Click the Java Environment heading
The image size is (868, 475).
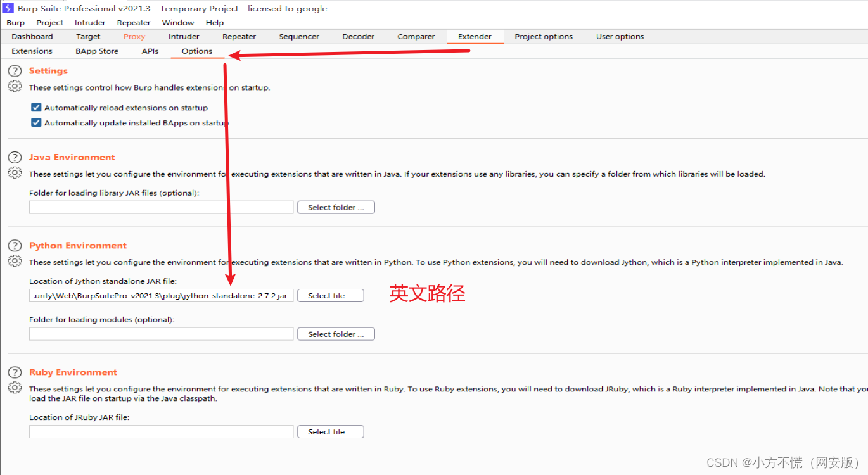tap(72, 157)
